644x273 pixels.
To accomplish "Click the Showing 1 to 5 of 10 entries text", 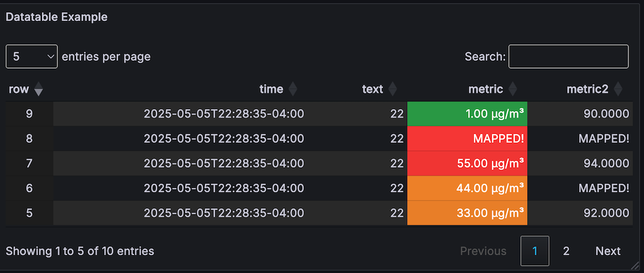I will pyautogui.click(x=80, y=251).
